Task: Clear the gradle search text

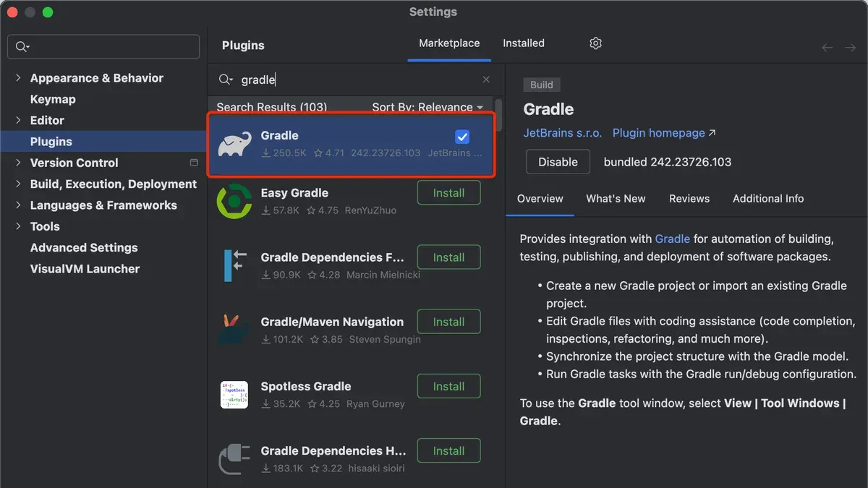Action: point(486,80)
